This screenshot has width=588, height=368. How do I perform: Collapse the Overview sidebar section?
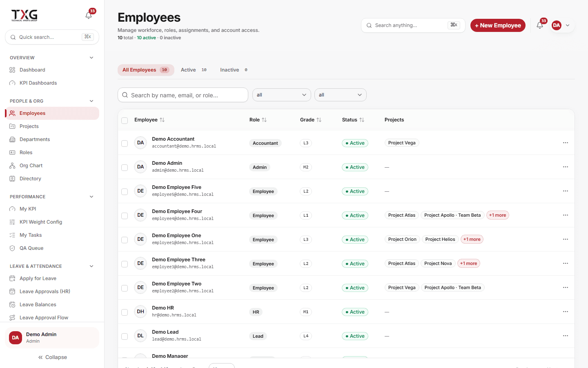click(91, 58)
